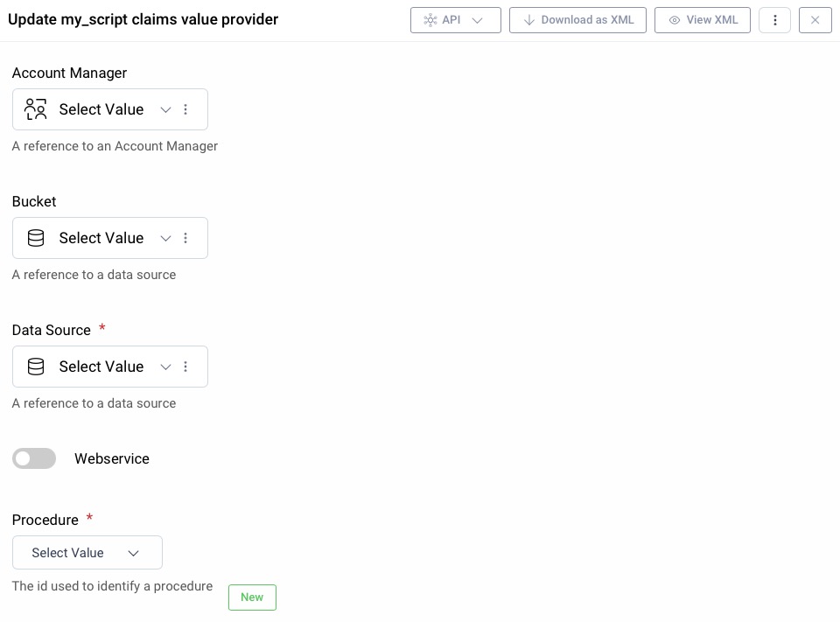Open the header overflow menu
840x622 pixels.
775,19
